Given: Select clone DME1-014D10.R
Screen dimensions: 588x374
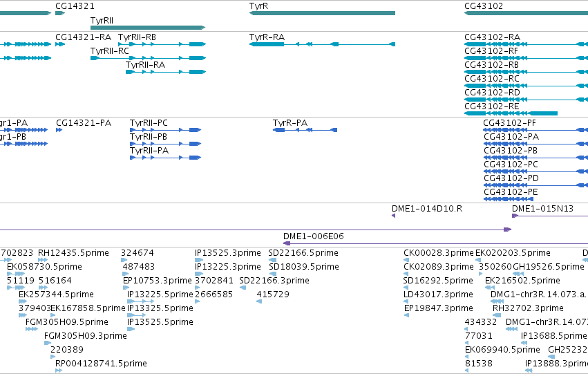Looking at the screenshot, I should click(427, 209).
